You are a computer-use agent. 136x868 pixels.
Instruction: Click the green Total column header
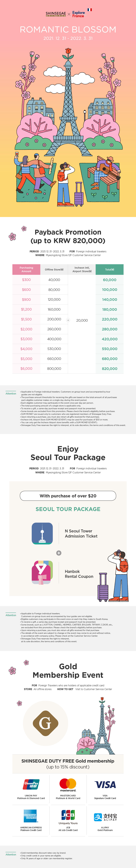click(x=109, y=270)
